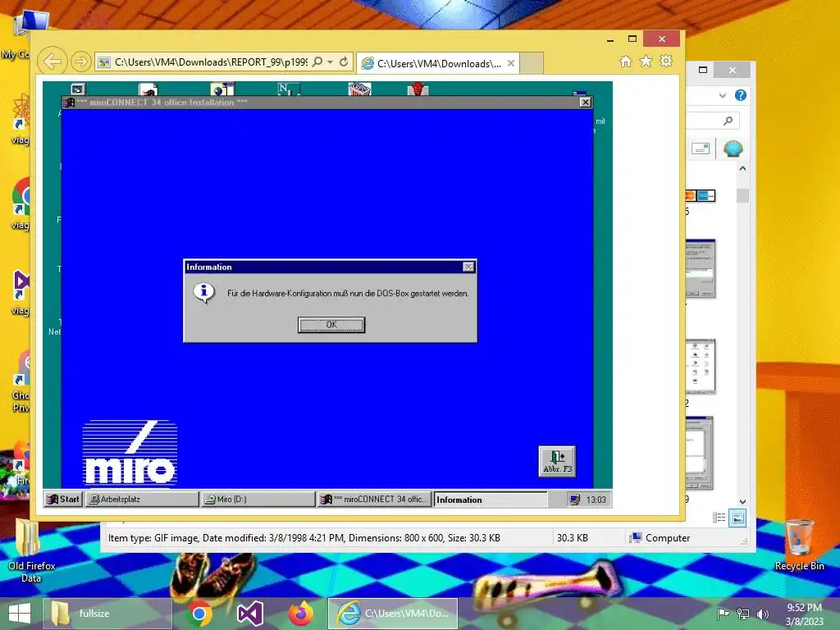Click the Explorer vertical scrollbar thumb

[742, 195]
